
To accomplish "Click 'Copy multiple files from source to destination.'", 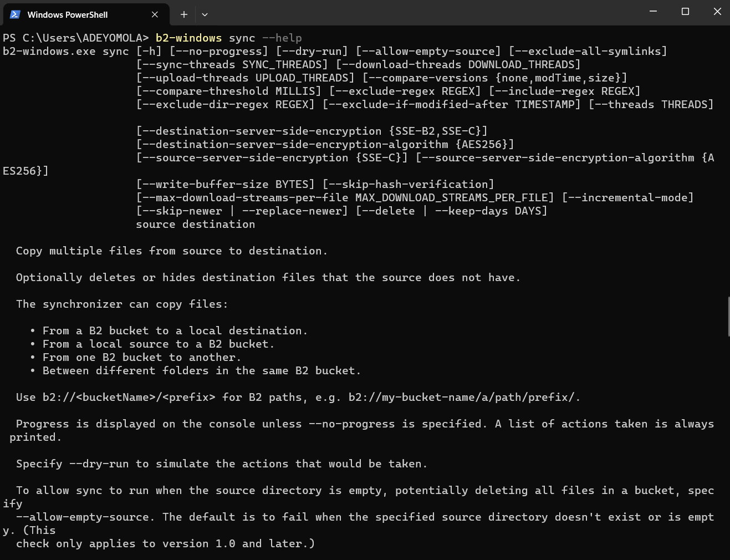I will [172, 251].
